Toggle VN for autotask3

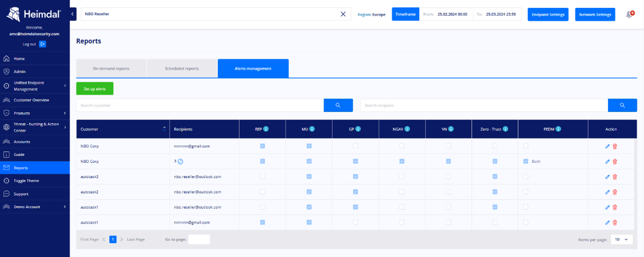click(448, 177)
